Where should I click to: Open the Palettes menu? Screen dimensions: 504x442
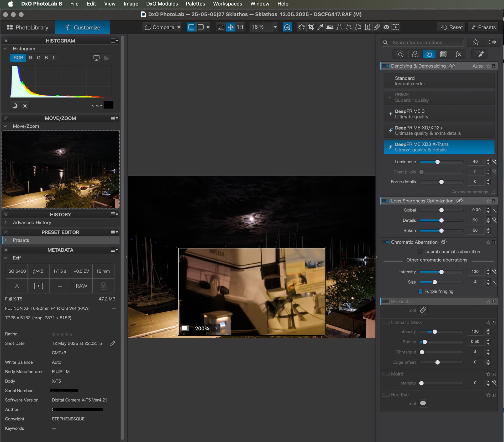click(195, 4)
